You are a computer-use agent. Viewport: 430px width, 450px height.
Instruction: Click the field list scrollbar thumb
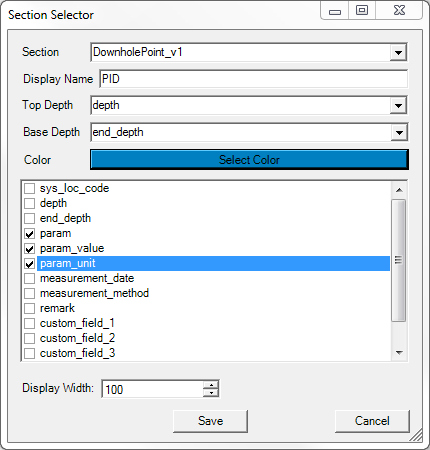[399, 260]
